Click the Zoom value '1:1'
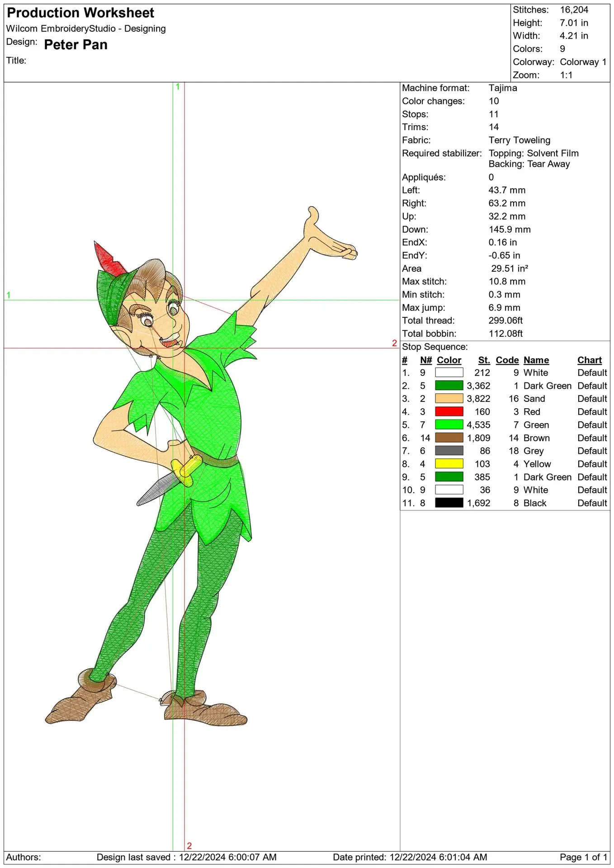Screen dimensions: 614x868 pyautogui.click(x=567, y=75)
